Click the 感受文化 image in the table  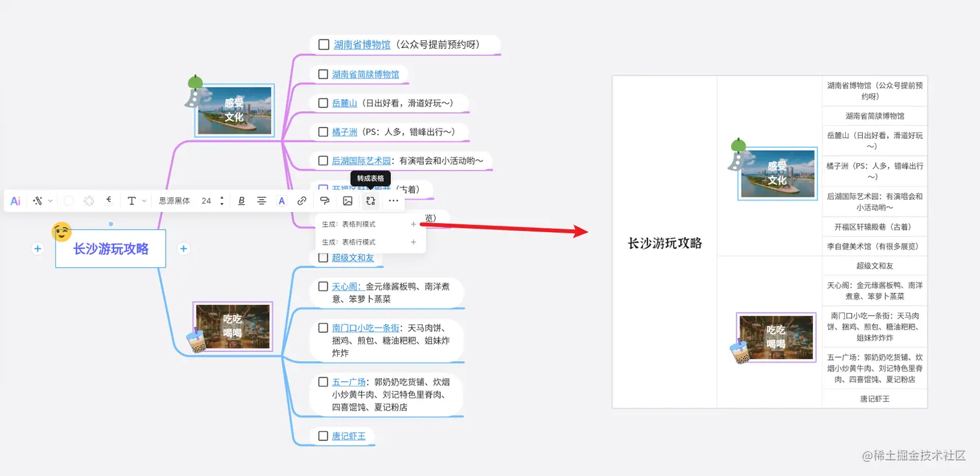(x=776, y=174)
